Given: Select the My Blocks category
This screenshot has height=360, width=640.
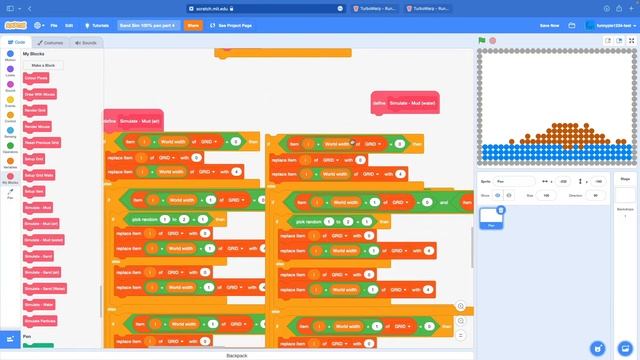Looking at the screenshot, I should coord(10,178).
